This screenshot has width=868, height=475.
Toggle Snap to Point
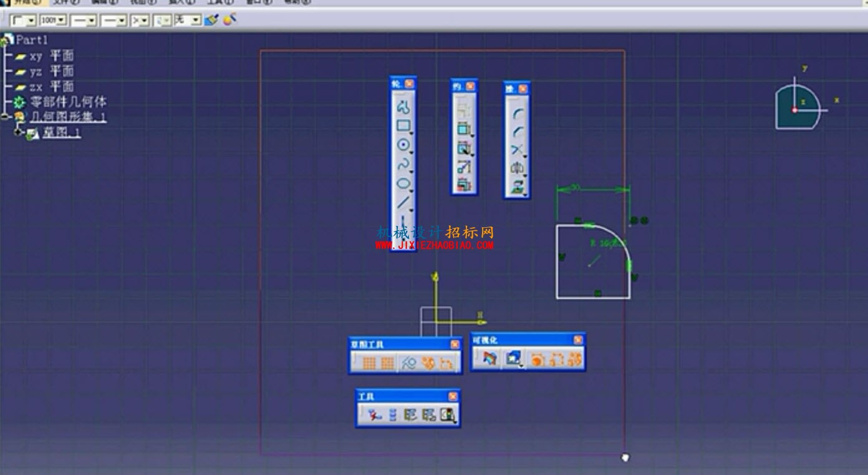[x=387, y=363]
